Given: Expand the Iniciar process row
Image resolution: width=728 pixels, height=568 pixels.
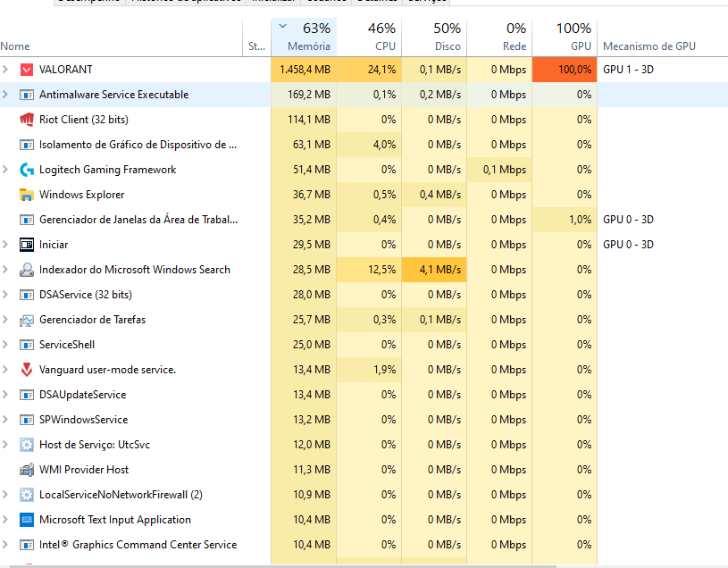Looking at the screenshot, I should pyautogui.click(x=5, y=245).
